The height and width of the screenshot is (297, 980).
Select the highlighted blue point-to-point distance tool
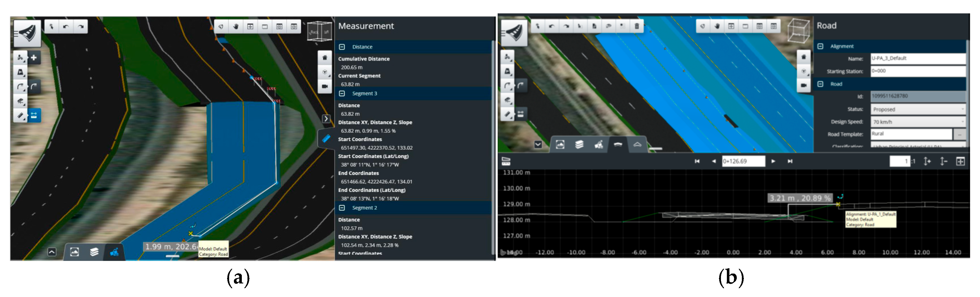point(34,115)
